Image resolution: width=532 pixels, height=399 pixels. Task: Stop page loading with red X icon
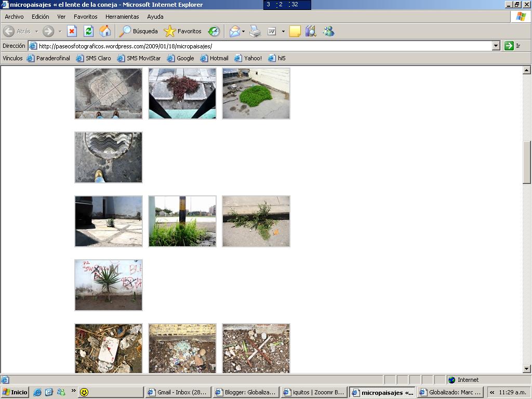pyautogui.click(x=72, y=31)
